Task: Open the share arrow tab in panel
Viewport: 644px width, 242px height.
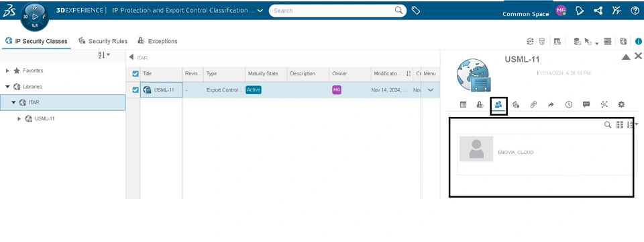Action: coord(551,105)
